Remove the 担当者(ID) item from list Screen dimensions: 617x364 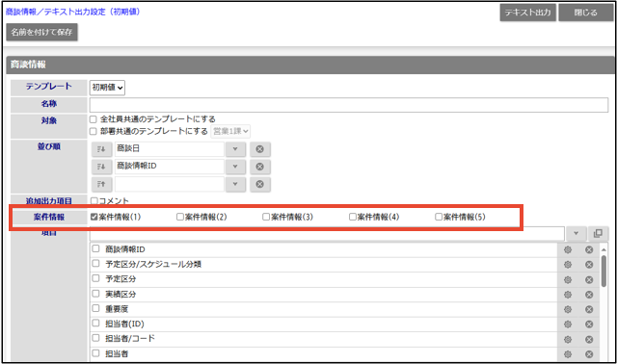(589, 325)
